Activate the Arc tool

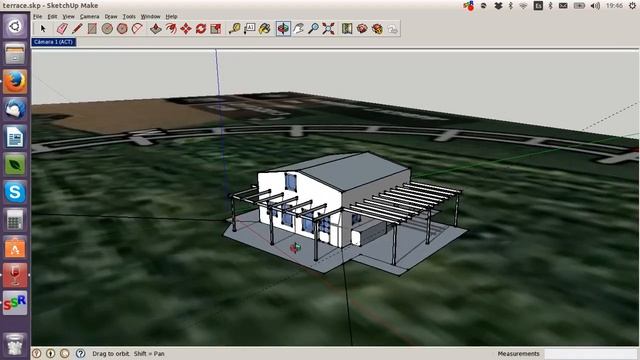[137, 29]
